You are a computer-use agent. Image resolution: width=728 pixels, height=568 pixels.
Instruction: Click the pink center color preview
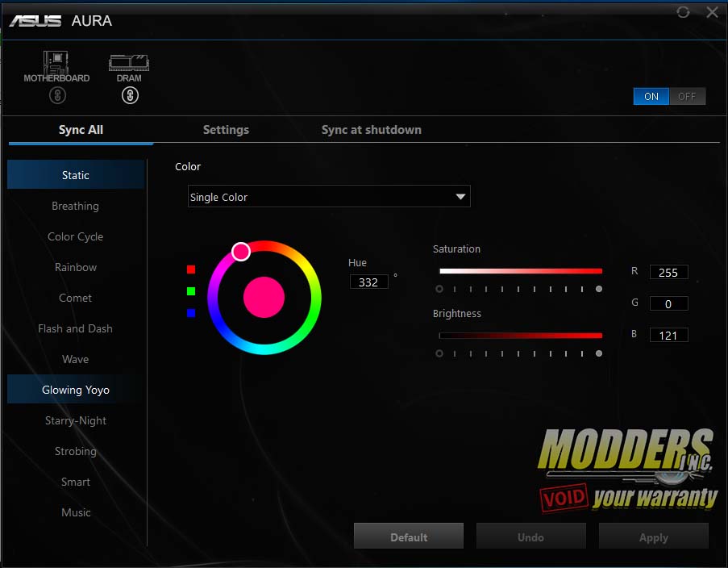point(264,298)
